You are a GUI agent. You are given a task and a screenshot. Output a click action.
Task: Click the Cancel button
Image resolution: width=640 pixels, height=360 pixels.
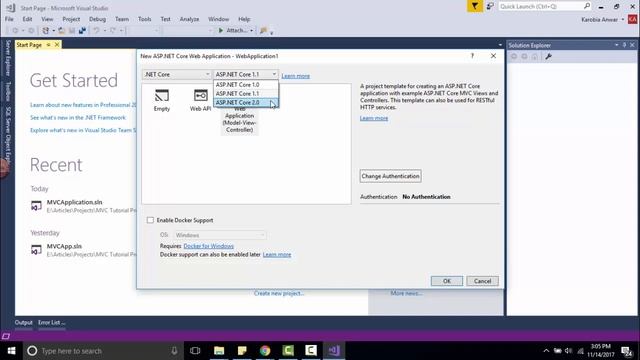(482, 281)
